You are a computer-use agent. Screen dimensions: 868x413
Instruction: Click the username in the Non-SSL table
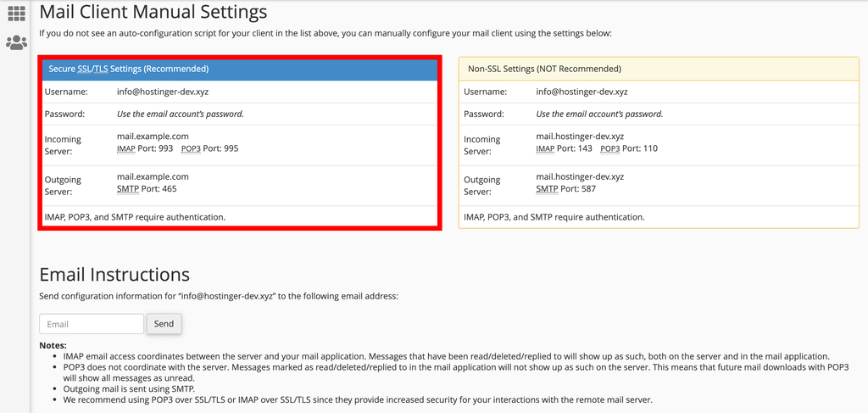pyautogui.click(x=581, y=92)
